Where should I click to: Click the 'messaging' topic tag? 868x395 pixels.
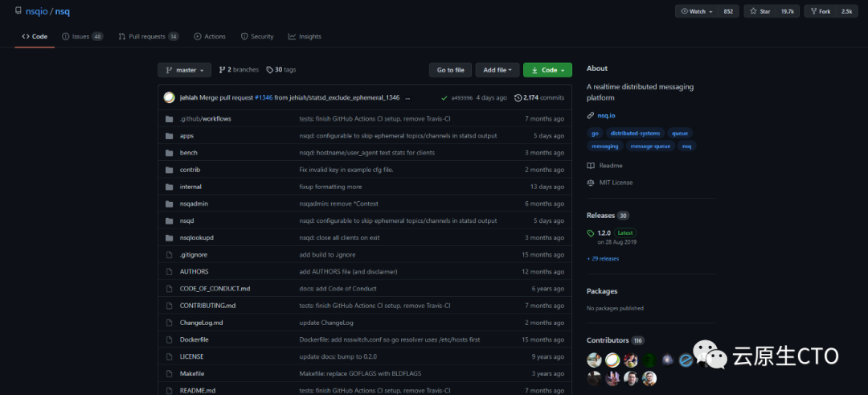pyautogui.click(x=605, y=146)
